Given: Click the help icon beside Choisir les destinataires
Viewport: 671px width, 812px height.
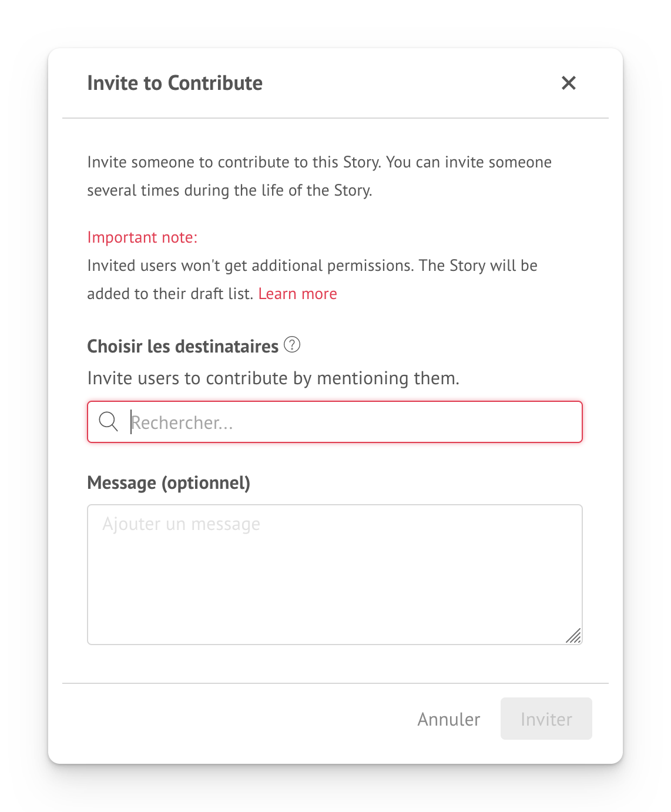Looking at the screenshot, I should (x=292, y=344).
